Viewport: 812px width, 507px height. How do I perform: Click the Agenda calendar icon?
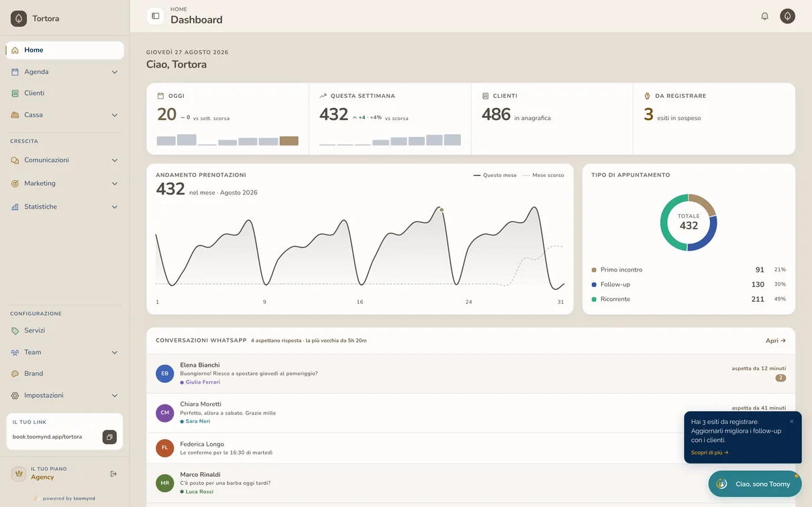pyautogui.click(x=15, y=72)
